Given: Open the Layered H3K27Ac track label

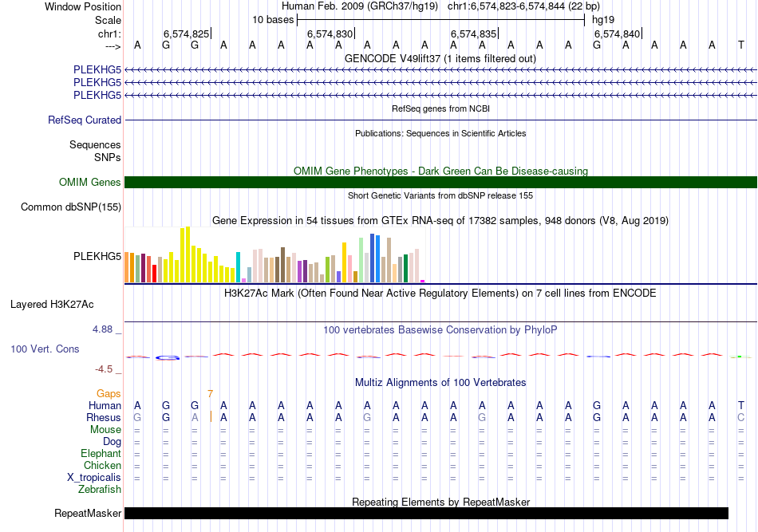Looking at the screenshot, I should click(52, 304).
